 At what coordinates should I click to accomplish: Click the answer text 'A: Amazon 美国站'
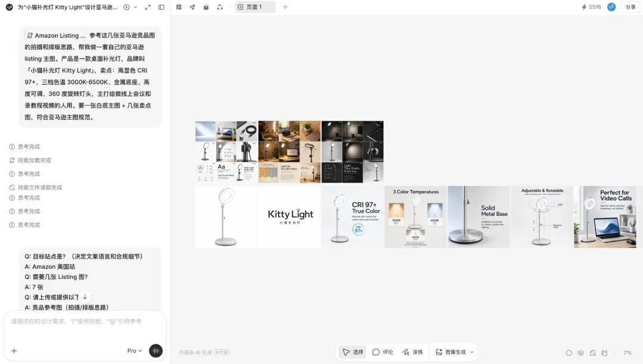coord(49,266)
